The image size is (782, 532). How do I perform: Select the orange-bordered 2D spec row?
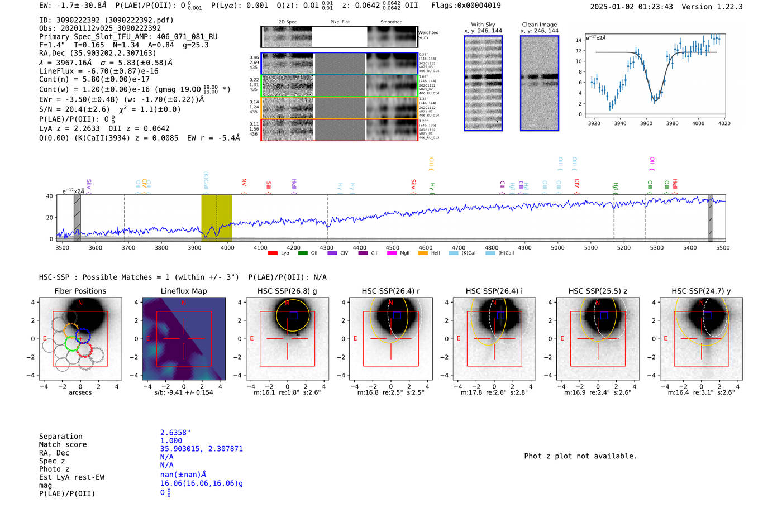[x=339, y=108]
